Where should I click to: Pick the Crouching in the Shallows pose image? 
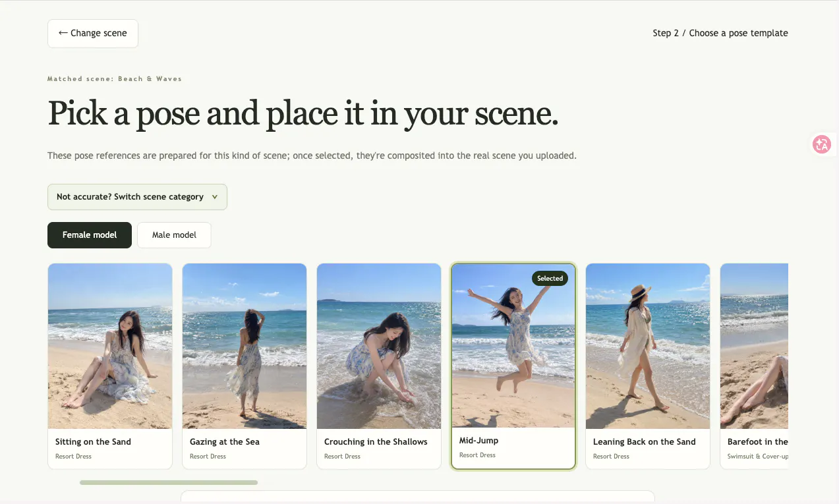coord(379,347)
